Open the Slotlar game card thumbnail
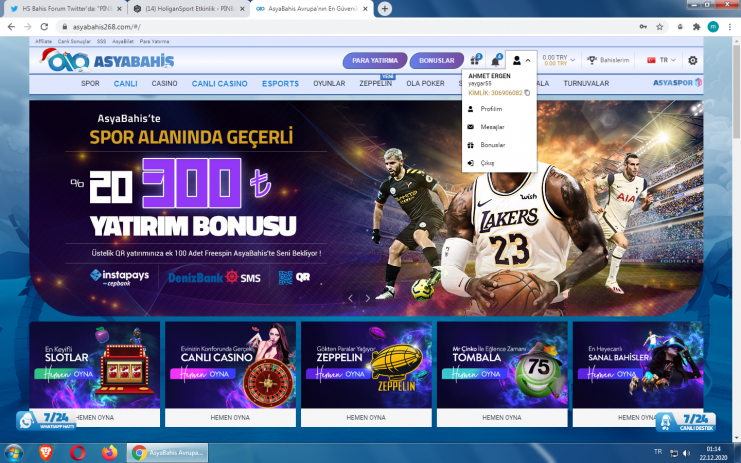 click(95, 365)
